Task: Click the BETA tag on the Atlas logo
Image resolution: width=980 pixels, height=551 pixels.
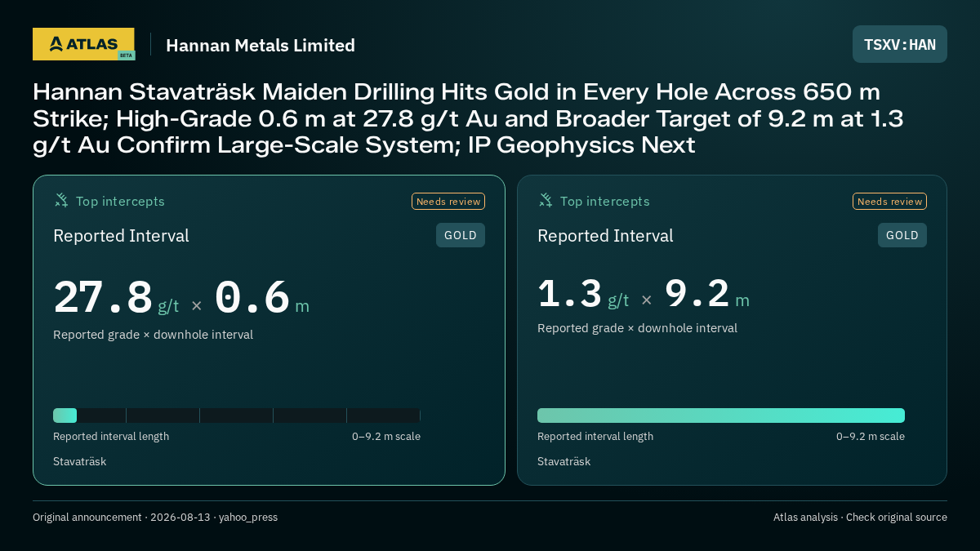Action: pos(126,56)
